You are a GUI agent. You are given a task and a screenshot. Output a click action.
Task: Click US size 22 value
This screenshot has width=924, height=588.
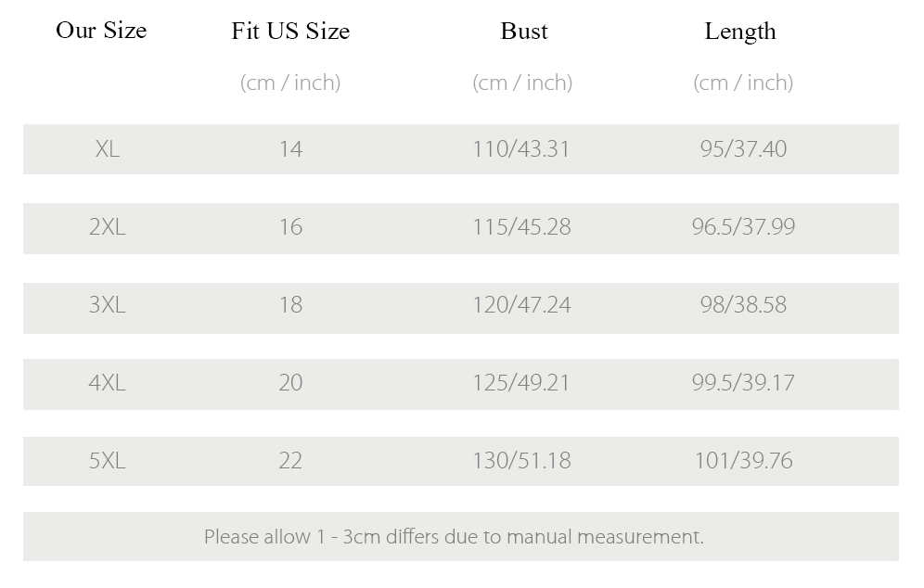tap(290, 460)
